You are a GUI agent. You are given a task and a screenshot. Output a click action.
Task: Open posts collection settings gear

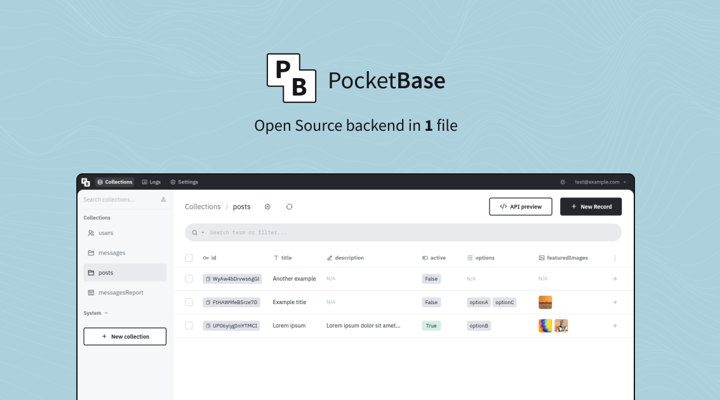pos(267,207)
